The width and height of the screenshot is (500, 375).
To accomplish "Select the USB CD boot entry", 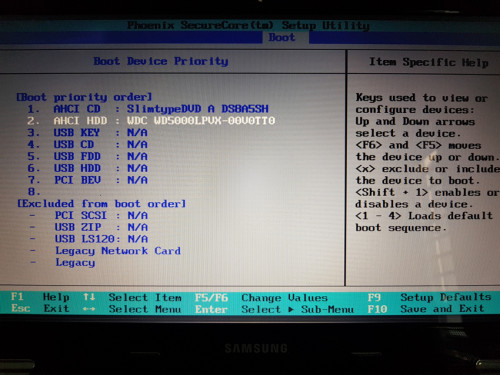I will tap(88, 145).
